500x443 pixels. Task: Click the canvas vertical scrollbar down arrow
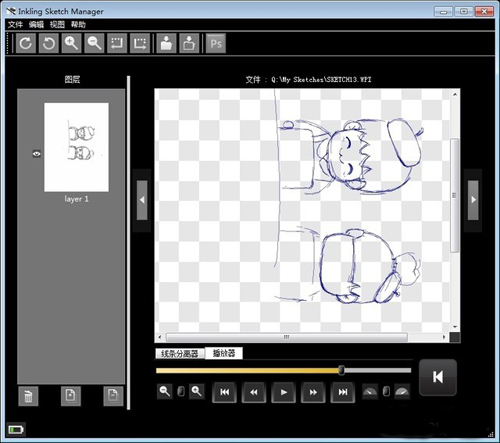point(455,327)
